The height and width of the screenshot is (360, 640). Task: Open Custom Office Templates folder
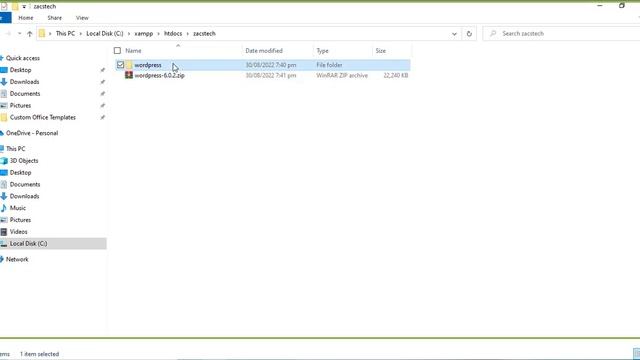coord(42,117)
